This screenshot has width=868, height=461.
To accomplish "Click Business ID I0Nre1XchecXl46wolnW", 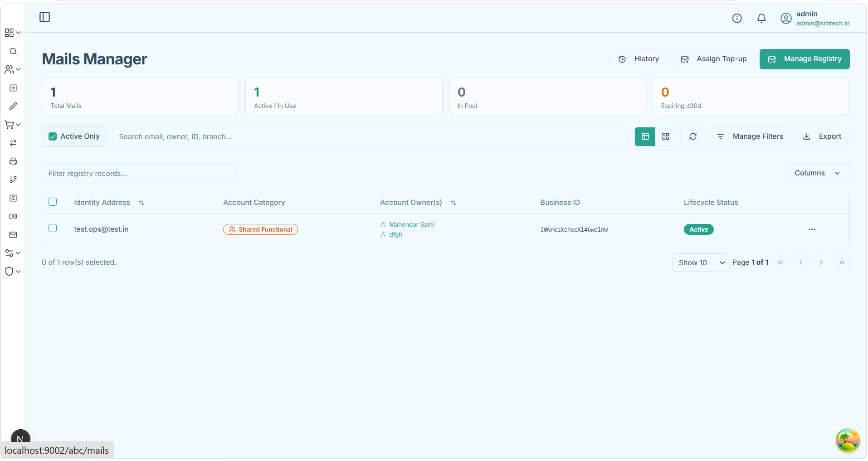I will [574, 230].
